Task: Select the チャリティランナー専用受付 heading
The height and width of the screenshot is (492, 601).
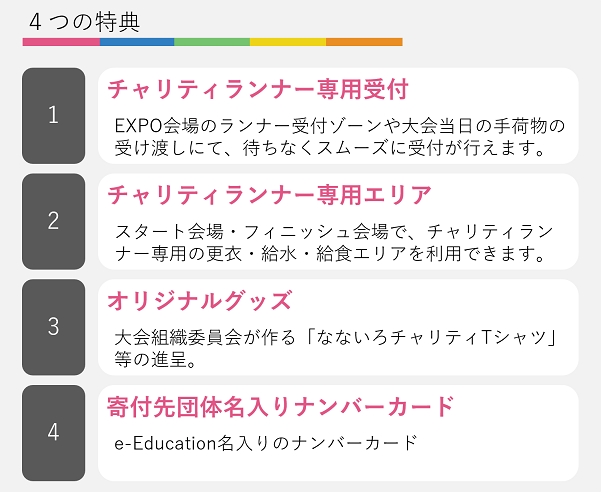Action: (x=258, y=88)
